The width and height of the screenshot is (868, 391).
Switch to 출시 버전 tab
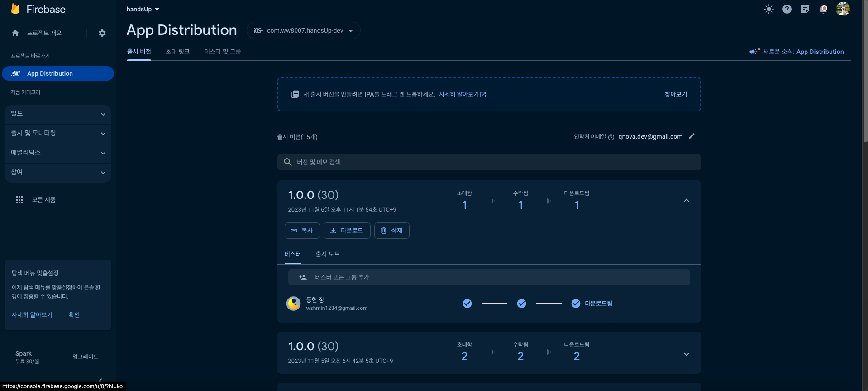click(x=139, y=52)
